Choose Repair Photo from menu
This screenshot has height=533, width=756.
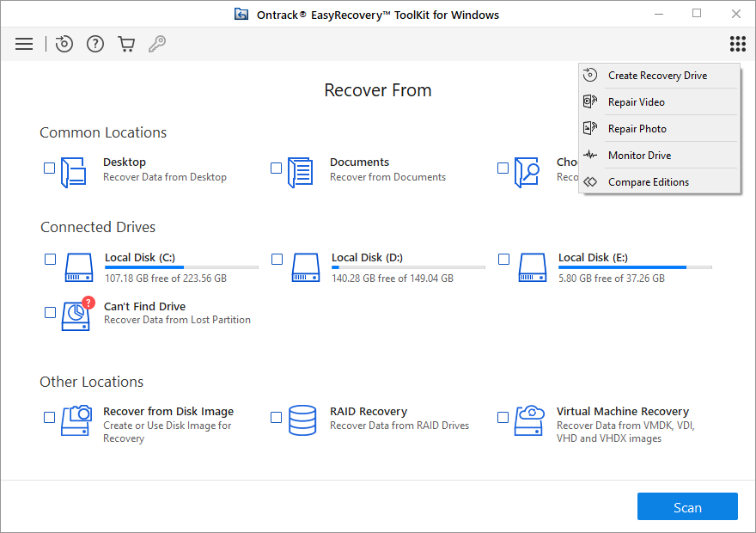(660, 128)
